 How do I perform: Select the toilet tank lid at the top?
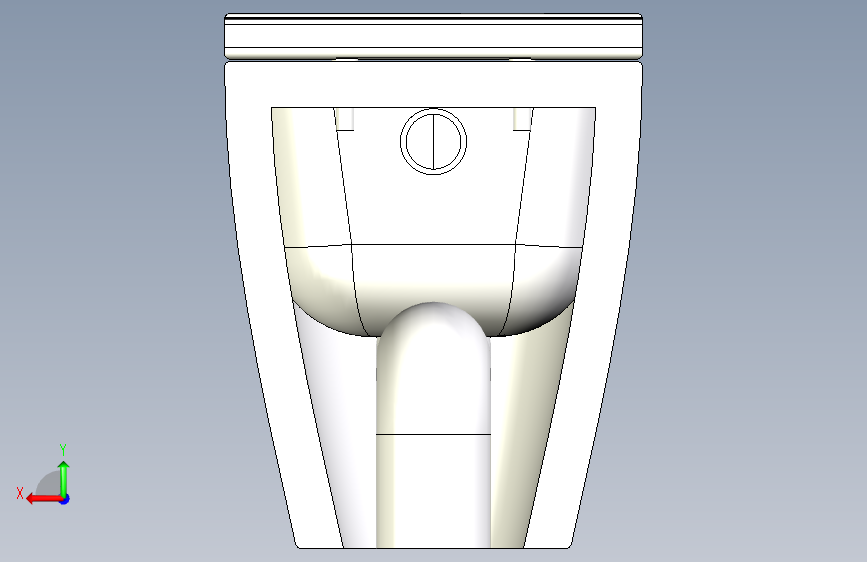[x=434, y=36]
